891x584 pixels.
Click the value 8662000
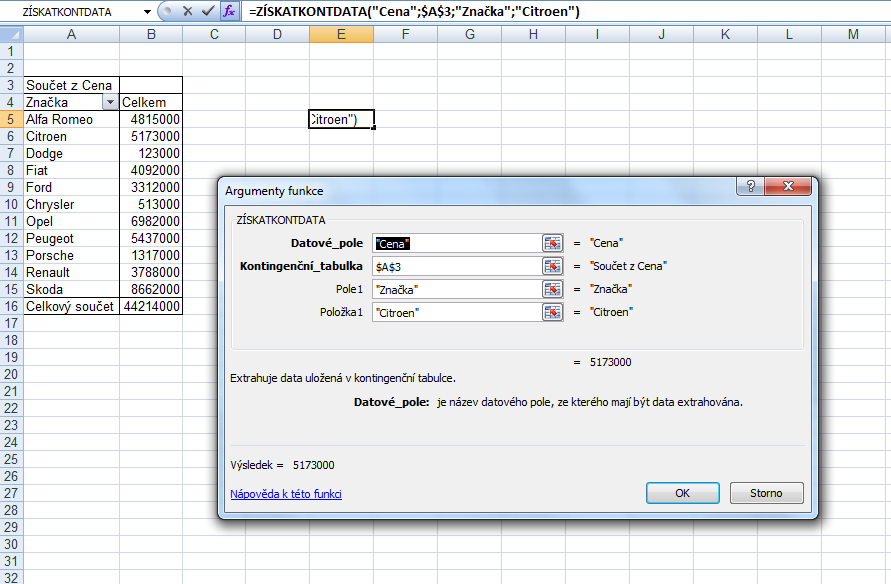coord(151,289)
